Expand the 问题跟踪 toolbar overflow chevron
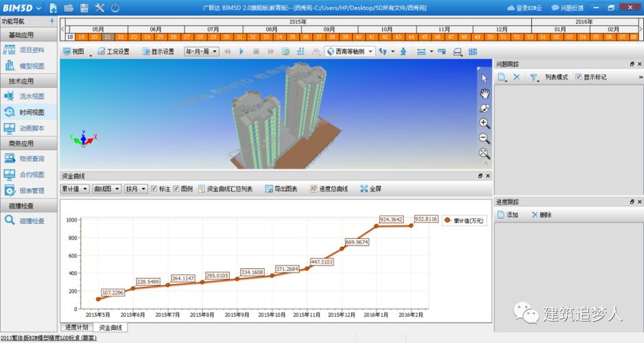 pyautogui.click(x=641, y=78)
